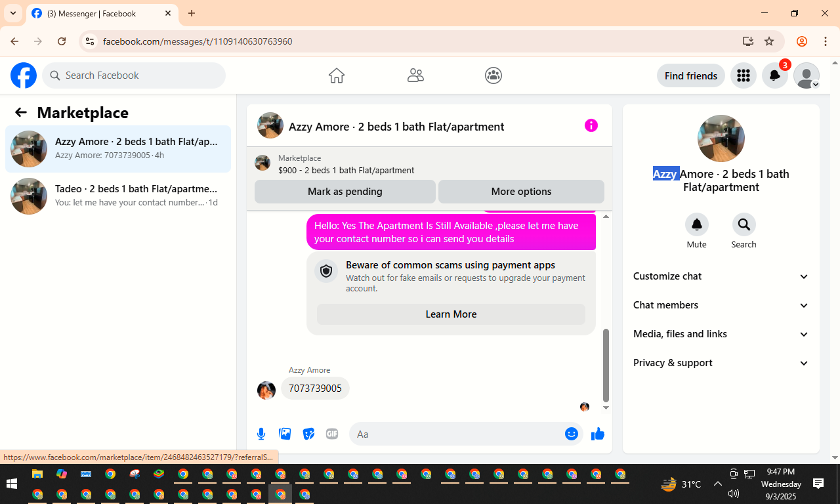The height and width of the screenshot is (504, 840).
Task: Open a new browser tab
Action: coord(192,13)
